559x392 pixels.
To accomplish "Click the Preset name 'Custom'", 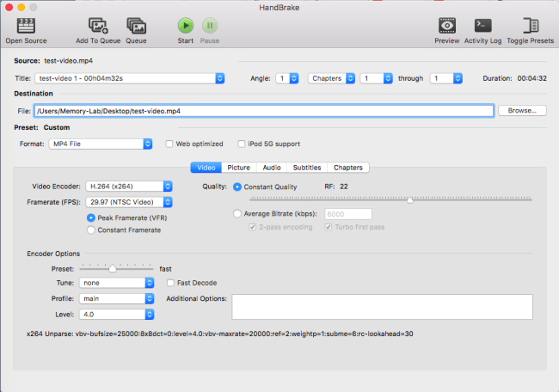I will click(57, 127).
